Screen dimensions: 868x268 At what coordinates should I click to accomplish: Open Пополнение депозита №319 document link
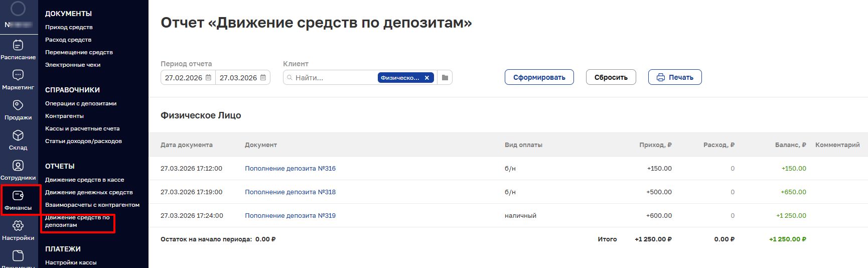click(x=290, y=216)
